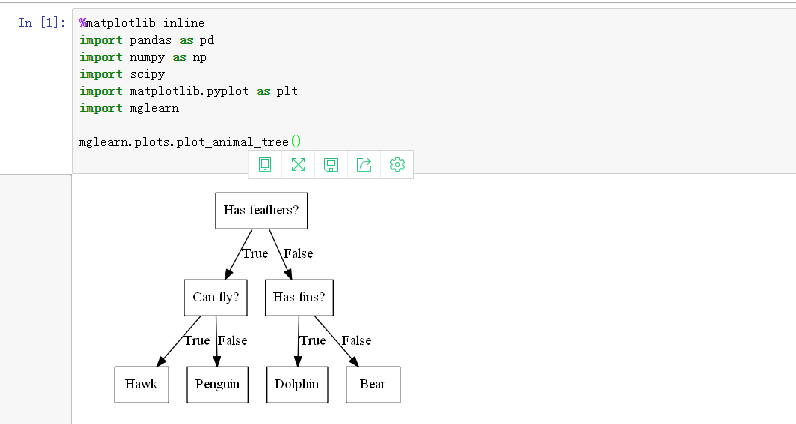
Task: Click the True label under 'Has fins?'
Action: click(313, 341)
